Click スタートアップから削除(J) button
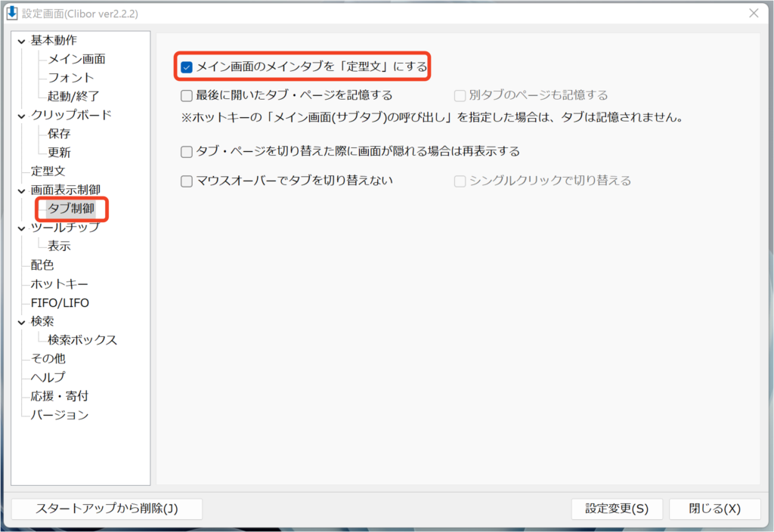 (x=107, y=509)
